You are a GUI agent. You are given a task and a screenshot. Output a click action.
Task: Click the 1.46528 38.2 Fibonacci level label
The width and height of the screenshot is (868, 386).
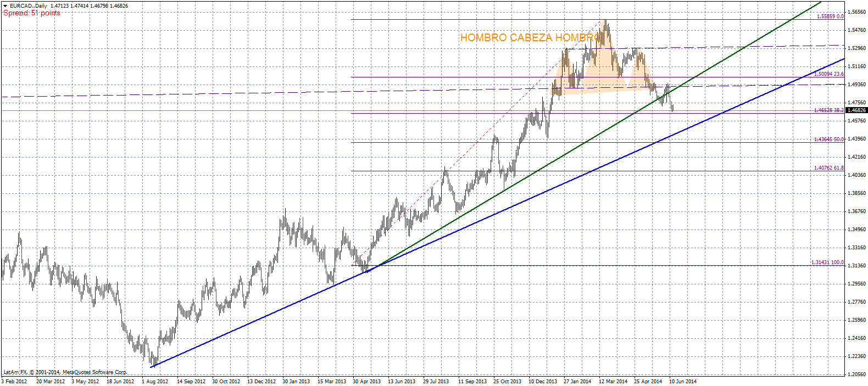(828, 110)
